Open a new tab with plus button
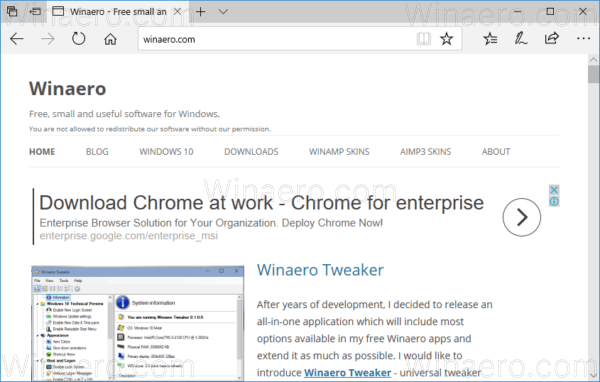Screen dimensions: 600x382 [x=201, y=11]
